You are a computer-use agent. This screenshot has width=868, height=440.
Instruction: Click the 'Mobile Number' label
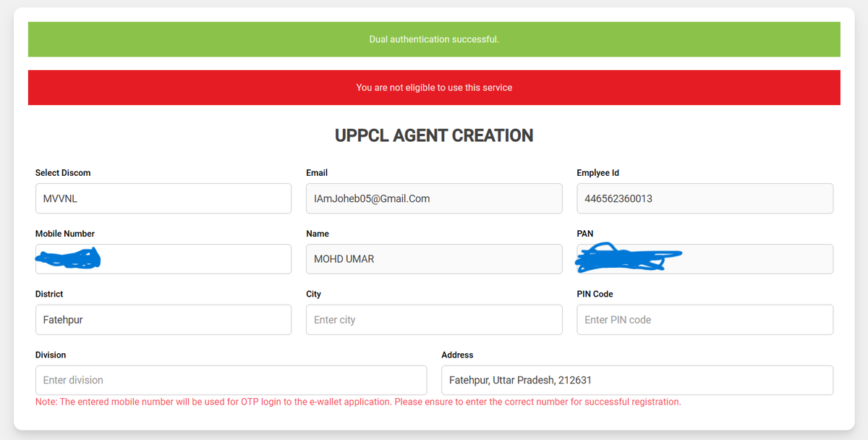(65, 234)
